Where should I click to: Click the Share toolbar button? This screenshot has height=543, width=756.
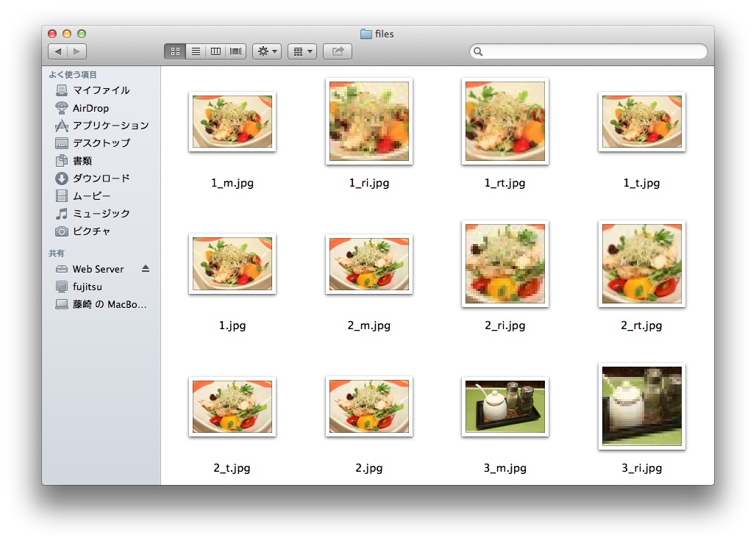(x=338, y=51)
